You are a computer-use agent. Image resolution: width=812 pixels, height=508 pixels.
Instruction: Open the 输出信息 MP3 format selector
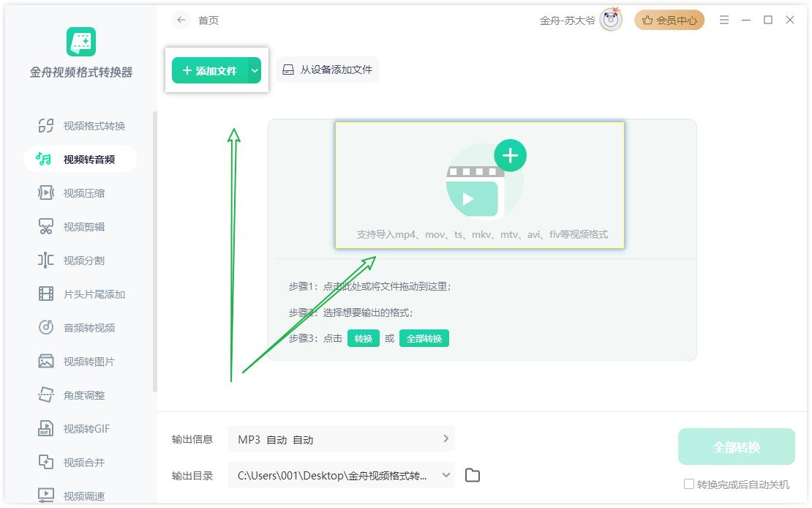341,439
